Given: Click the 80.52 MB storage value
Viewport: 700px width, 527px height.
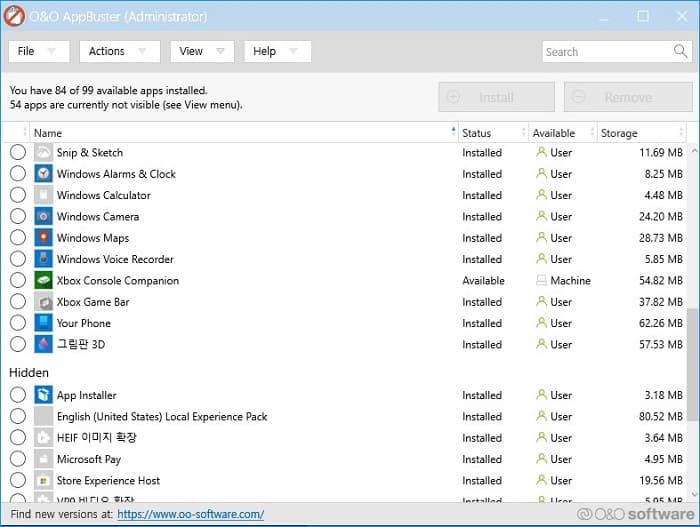Looking at the screenshot, I should click(661, 416).
